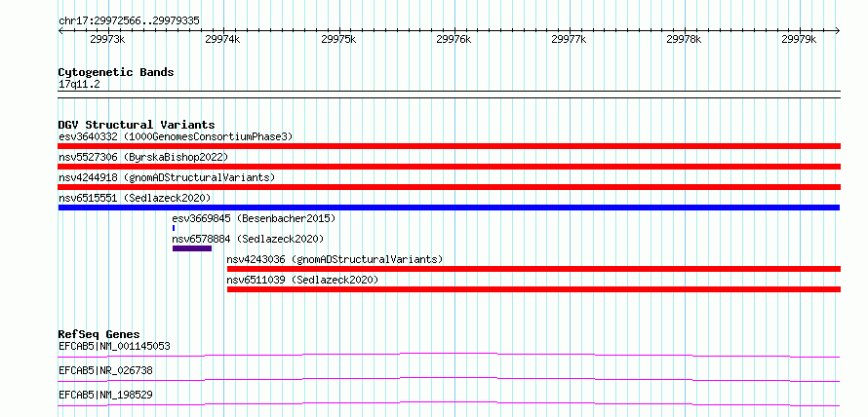The width and height of the screenshot is (868, 417).
Task: Click the 29974k ruler tick label
Action: coord(222,39)
